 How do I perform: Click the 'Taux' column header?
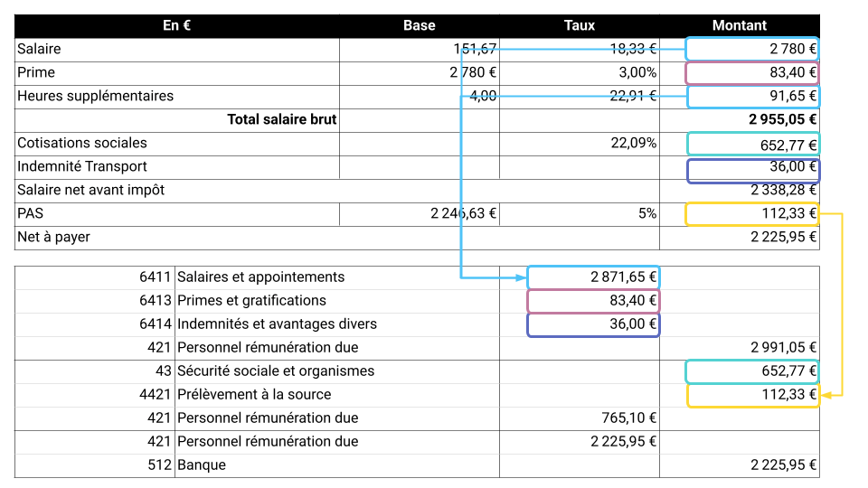pyautogui.click(x=579, y=25)
